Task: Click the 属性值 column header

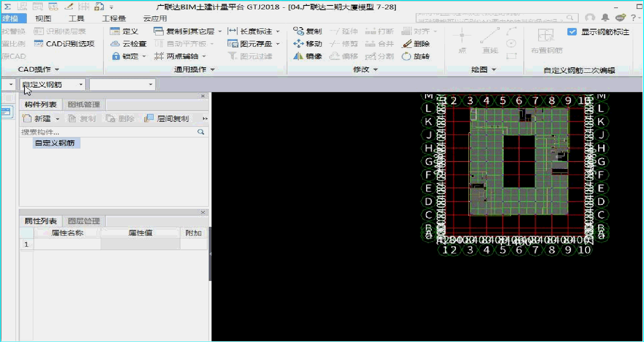Action: tap(140, 233)
